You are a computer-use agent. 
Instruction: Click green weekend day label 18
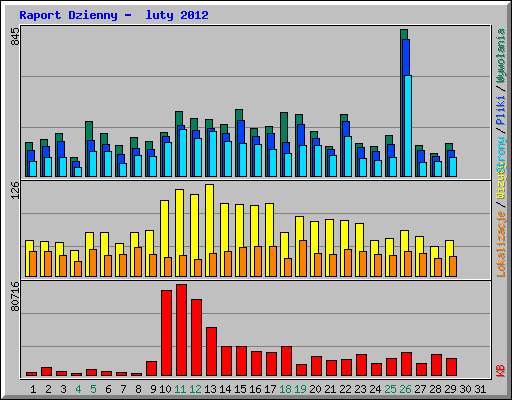tap(285, 389)
